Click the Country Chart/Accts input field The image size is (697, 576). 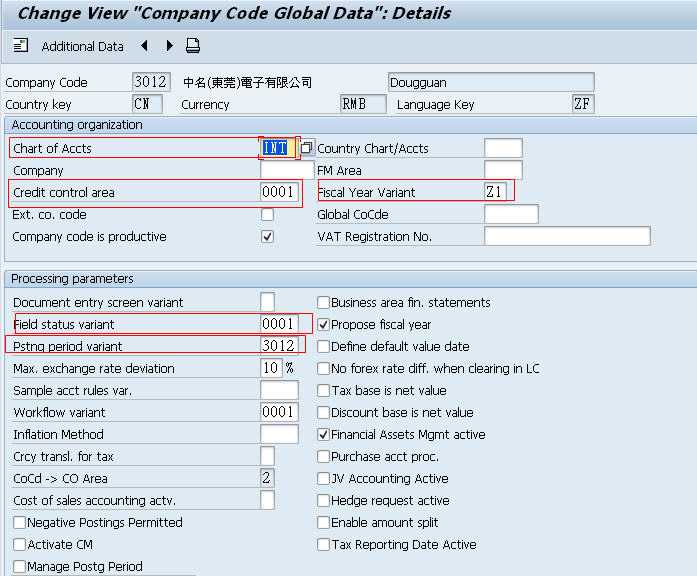coord(503,148)
